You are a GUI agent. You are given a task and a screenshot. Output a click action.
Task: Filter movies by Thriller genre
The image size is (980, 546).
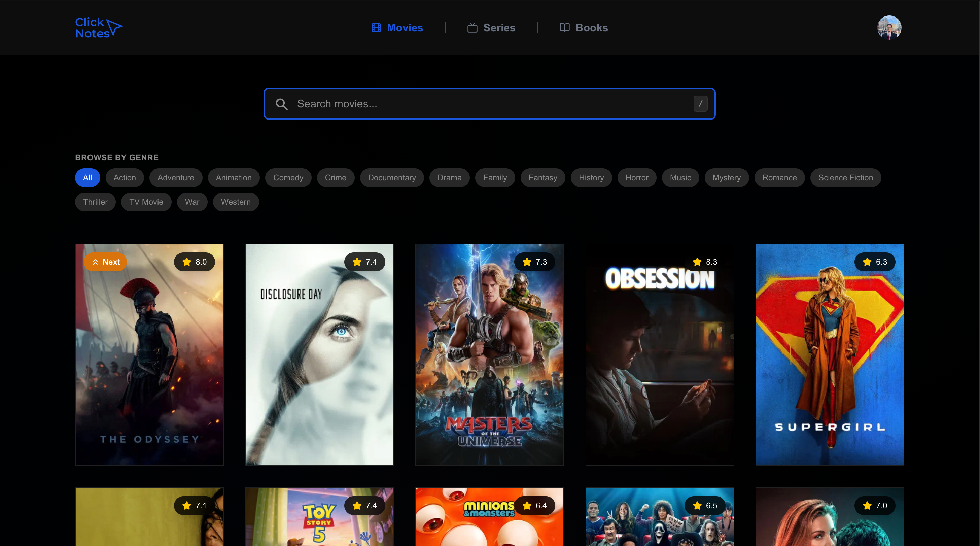[x=96, y=202]
